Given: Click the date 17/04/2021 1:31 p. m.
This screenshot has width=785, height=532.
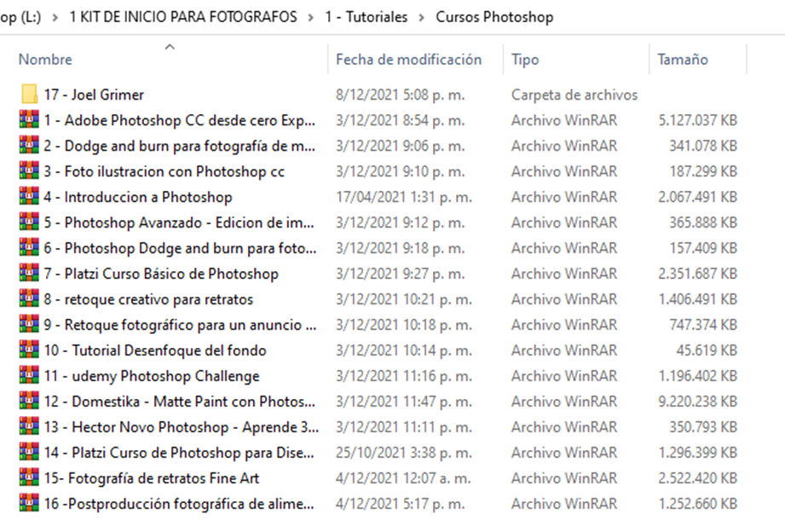Looking at the screenshot, I should (x=404, y=197).
